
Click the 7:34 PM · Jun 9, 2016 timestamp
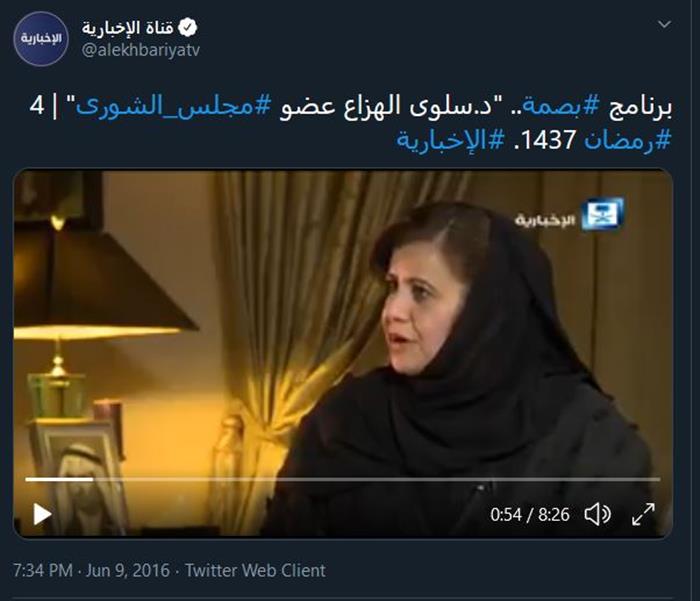pos(92,570)
